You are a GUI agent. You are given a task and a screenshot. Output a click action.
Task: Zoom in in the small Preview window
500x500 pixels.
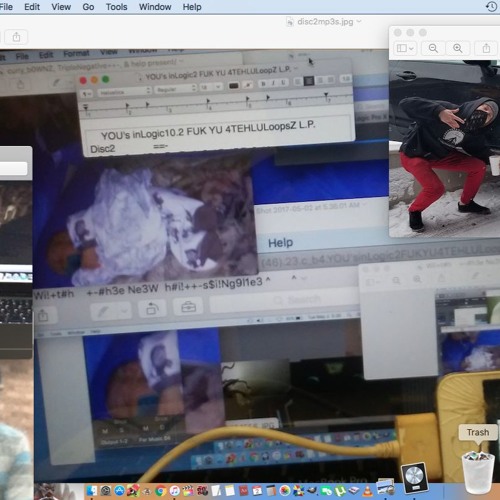(458, 49)
